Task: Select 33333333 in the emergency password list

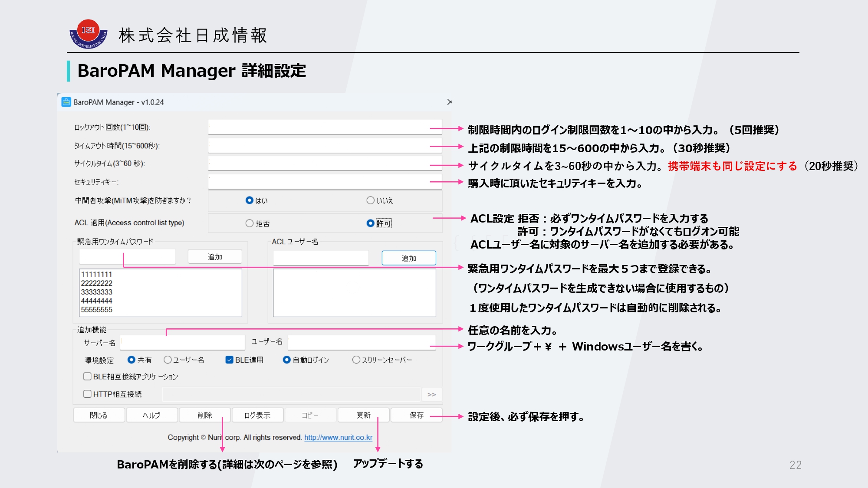Action: (96, 292)
